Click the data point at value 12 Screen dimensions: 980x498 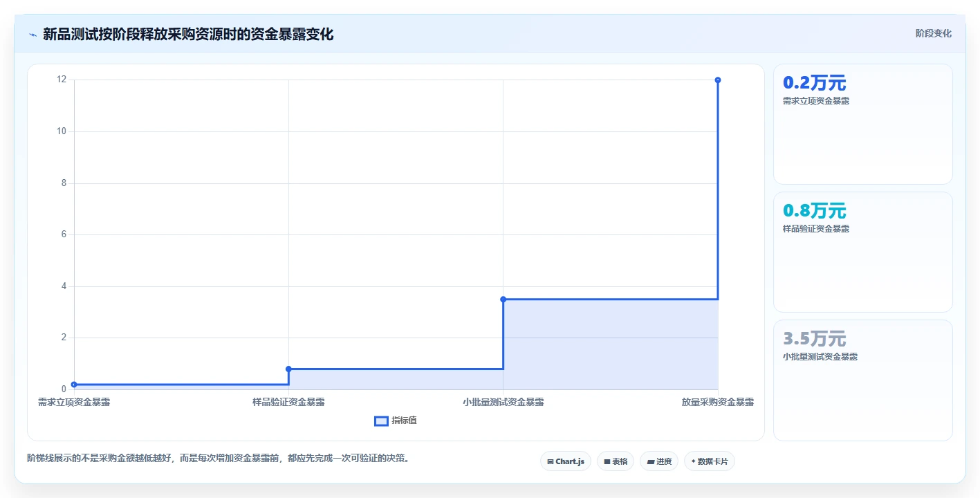(x=718, y=80)
